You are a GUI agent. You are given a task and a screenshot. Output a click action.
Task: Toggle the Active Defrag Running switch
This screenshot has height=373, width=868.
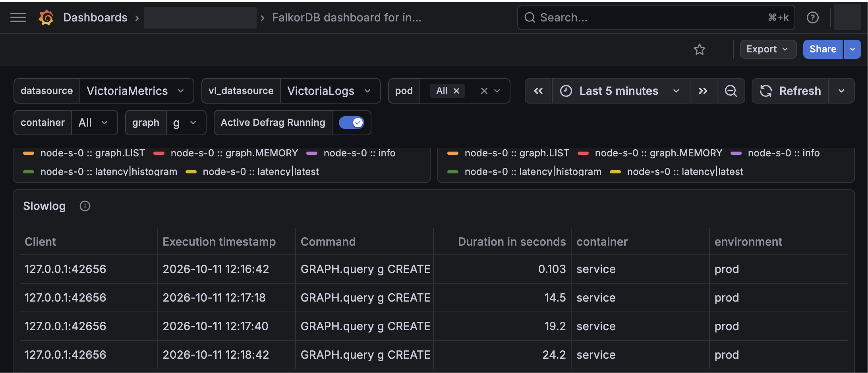click(351, 123)
